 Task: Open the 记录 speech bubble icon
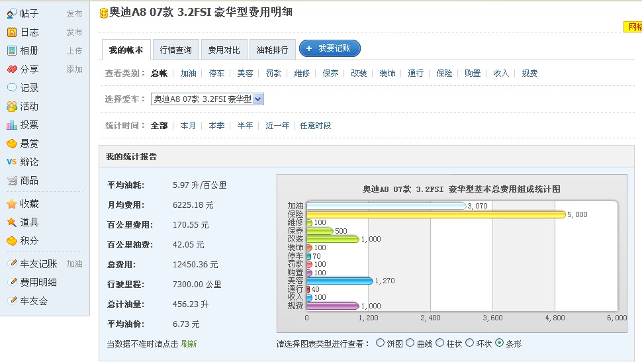pos(12,87)
